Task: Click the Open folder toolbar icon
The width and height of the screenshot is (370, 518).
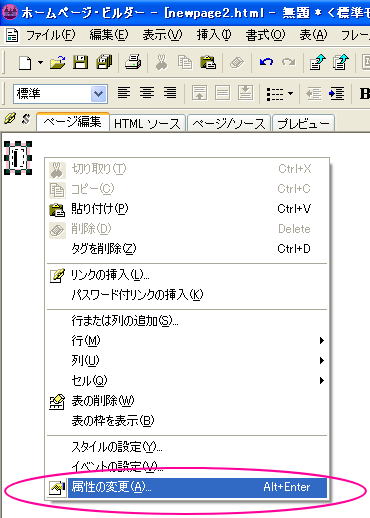Action: click(x=57, y=62)
